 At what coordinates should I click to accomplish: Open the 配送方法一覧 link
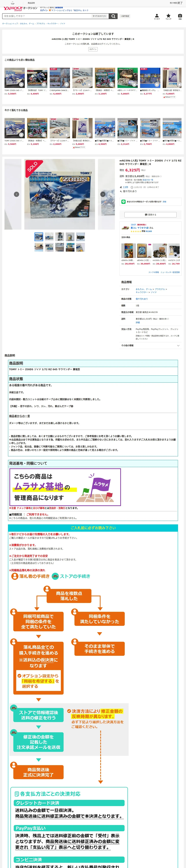[x=148, y=180]
